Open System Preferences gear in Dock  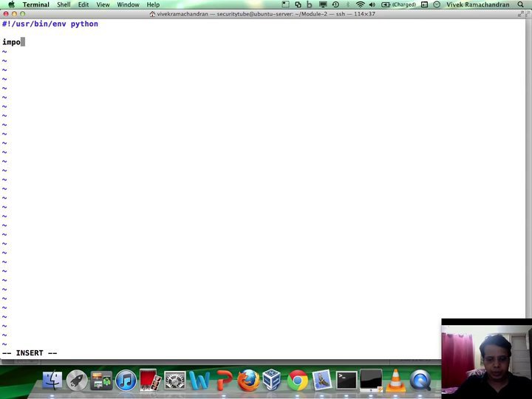[175, 380]
